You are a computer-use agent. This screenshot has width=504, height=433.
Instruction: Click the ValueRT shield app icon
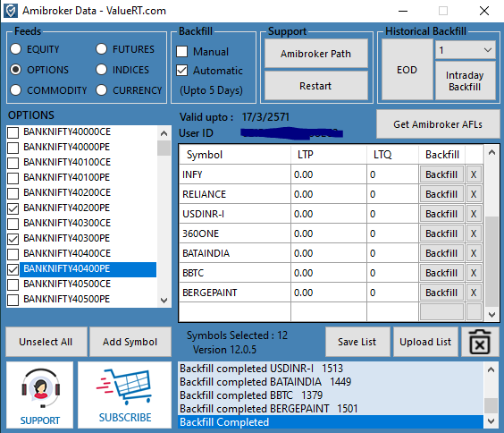point(11,11)
